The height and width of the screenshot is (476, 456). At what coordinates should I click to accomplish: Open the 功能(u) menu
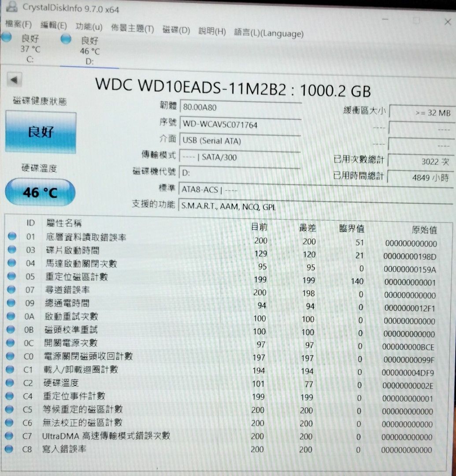89,27
